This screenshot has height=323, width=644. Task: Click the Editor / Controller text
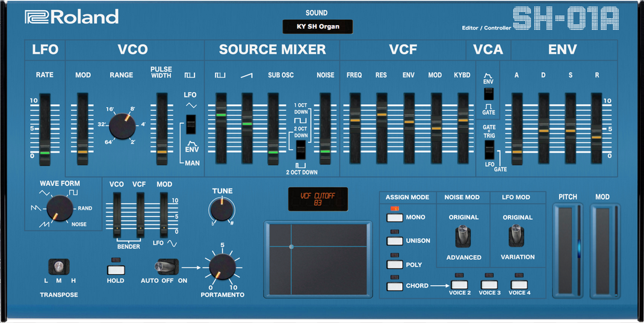pyautogui.click(x=486, y=28)
